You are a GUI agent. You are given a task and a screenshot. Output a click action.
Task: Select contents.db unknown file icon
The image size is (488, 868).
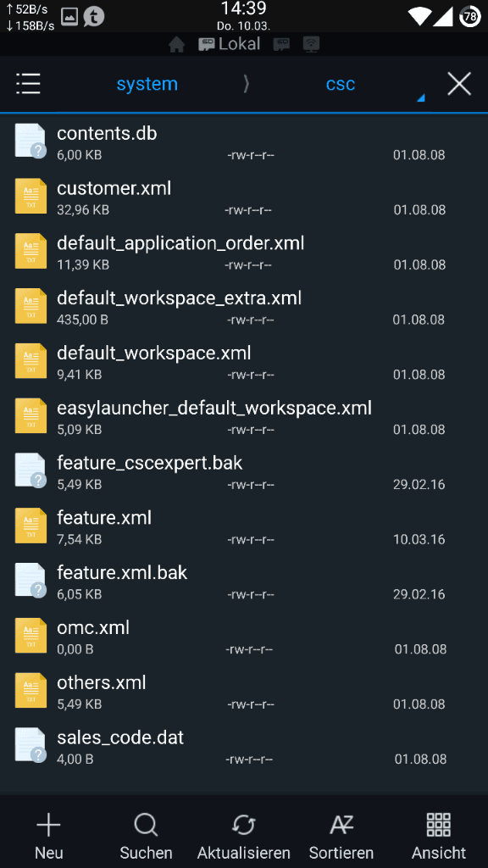[30, 141]
